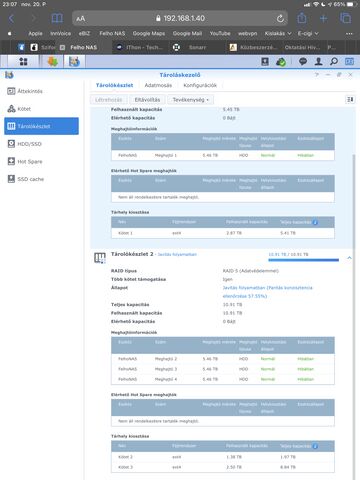Open the Safari share sheet
The width and height of the screenshot is (360, 480).
(302, 18)
